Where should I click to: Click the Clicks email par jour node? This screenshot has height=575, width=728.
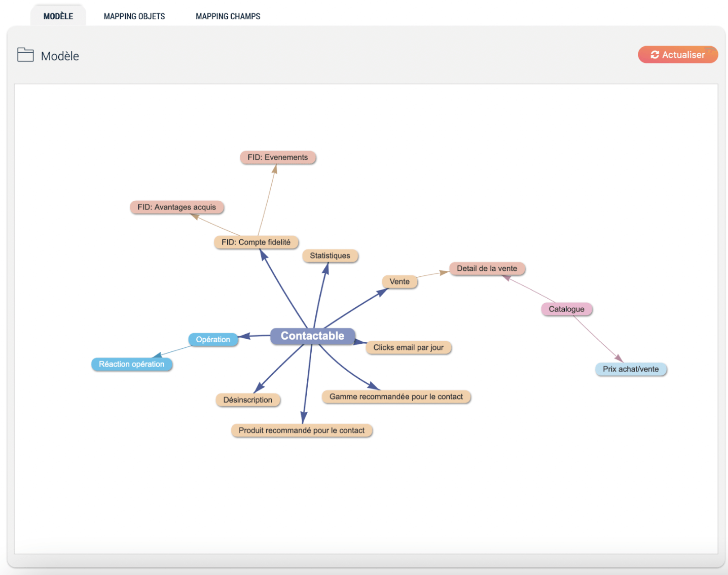[x=409, y=347]
